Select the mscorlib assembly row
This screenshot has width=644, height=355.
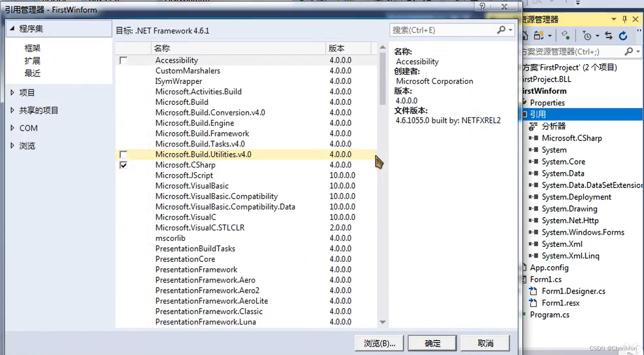[246, 238]
